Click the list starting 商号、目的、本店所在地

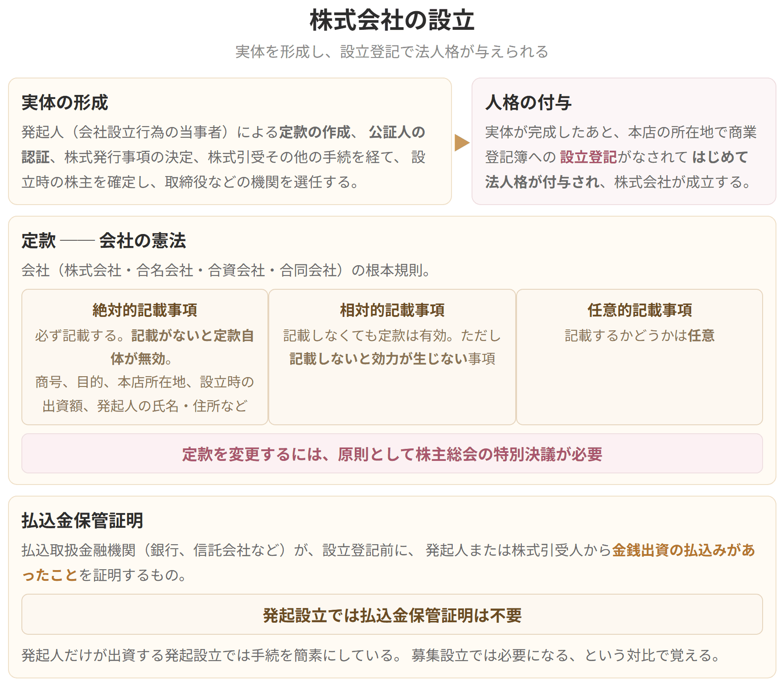[x=145, y=394]
